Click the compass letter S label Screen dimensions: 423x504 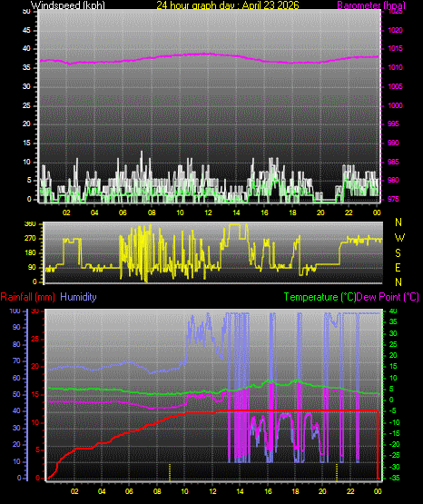click(398, 253)
